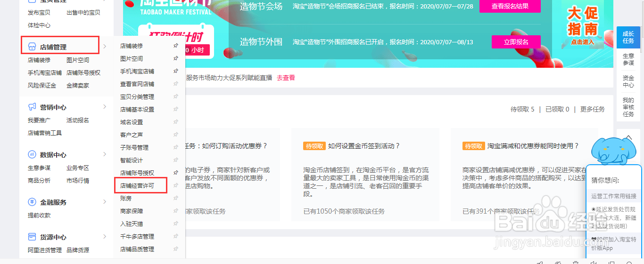
Task: Open 店铺营销工具 in the sidebar
Action: click(x=45, y=133)
